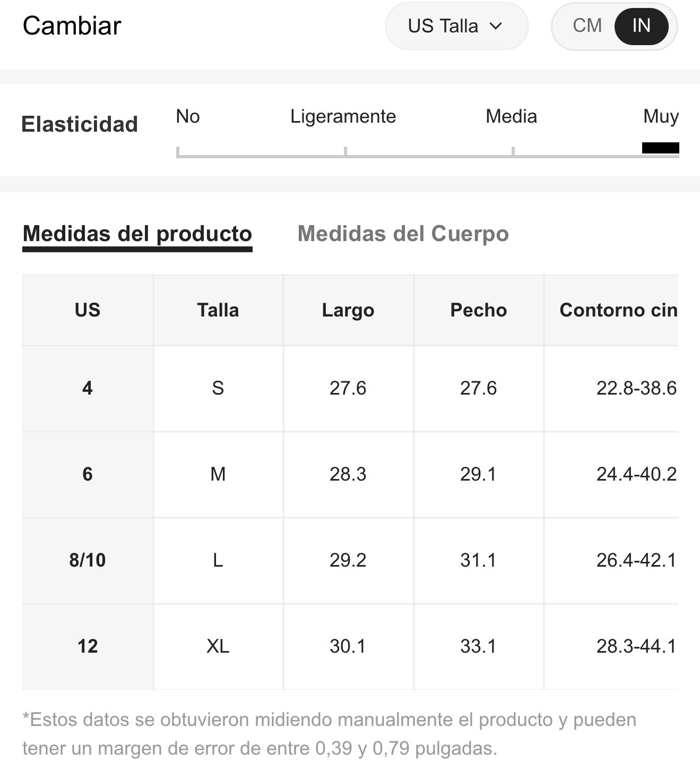Click the US size 12 row header

pyautogui.click(x=88, y=646)
